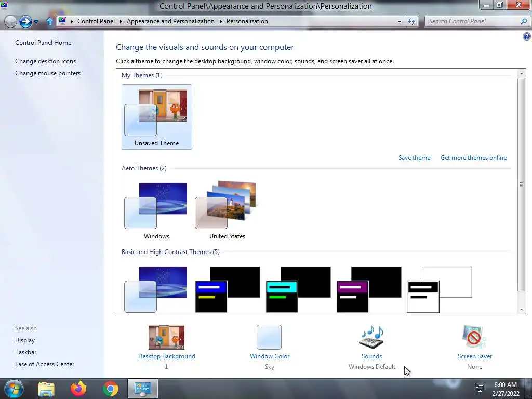Open Ease of Access Center link
The height and width of the screenshot is (399, 532).
(45, 364)
